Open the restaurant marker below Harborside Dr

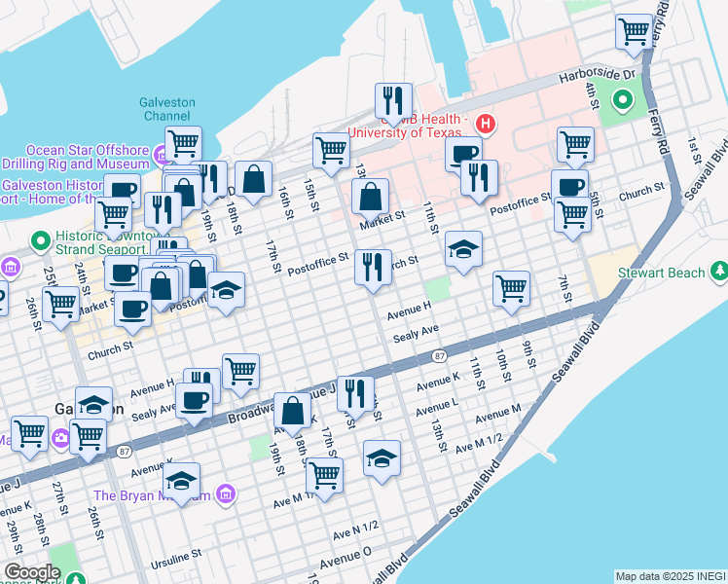(x=393, y=99)
